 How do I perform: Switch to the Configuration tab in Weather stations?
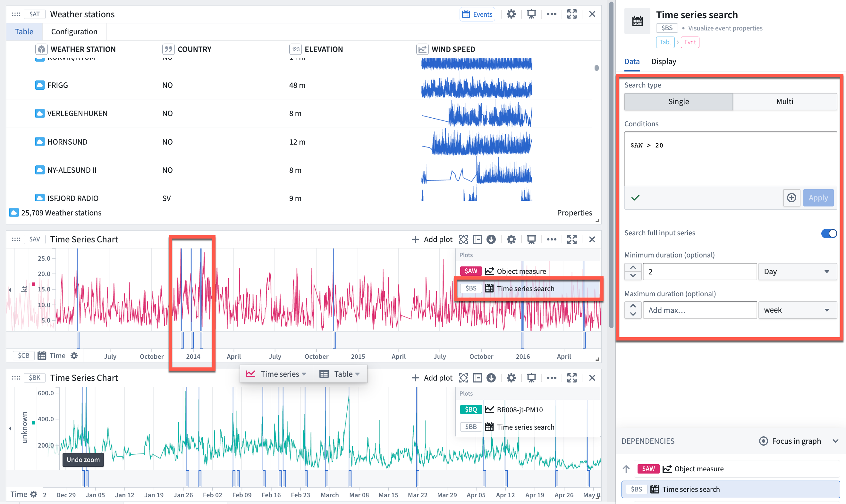(x=74, y=31)
